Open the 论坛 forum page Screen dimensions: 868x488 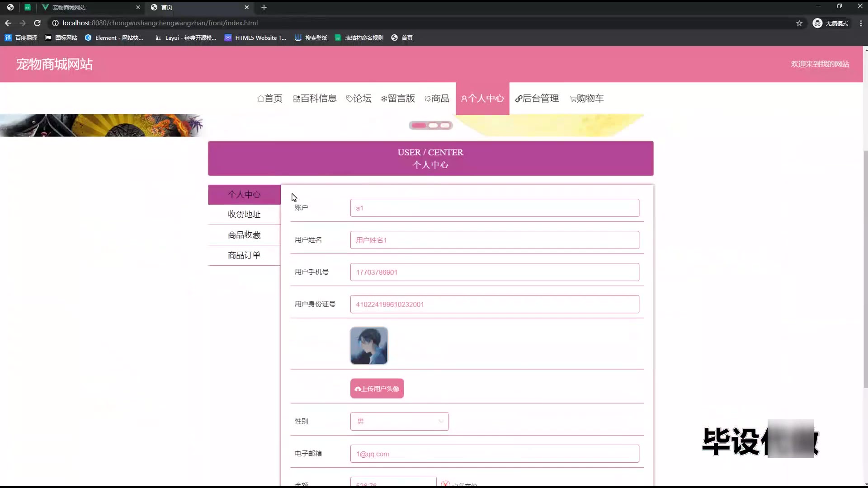pyautogui.click(x=359, y=99)
